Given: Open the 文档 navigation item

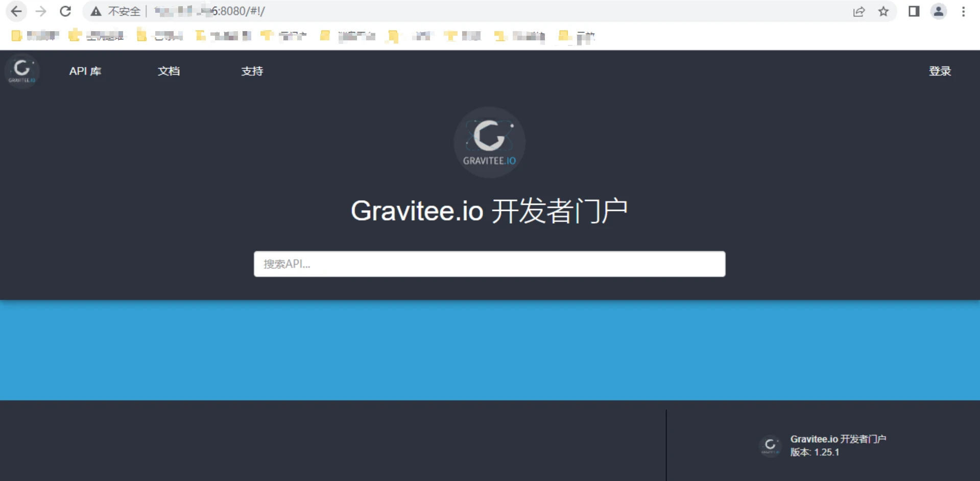Looking at the screenshot, I should [169, 71].
